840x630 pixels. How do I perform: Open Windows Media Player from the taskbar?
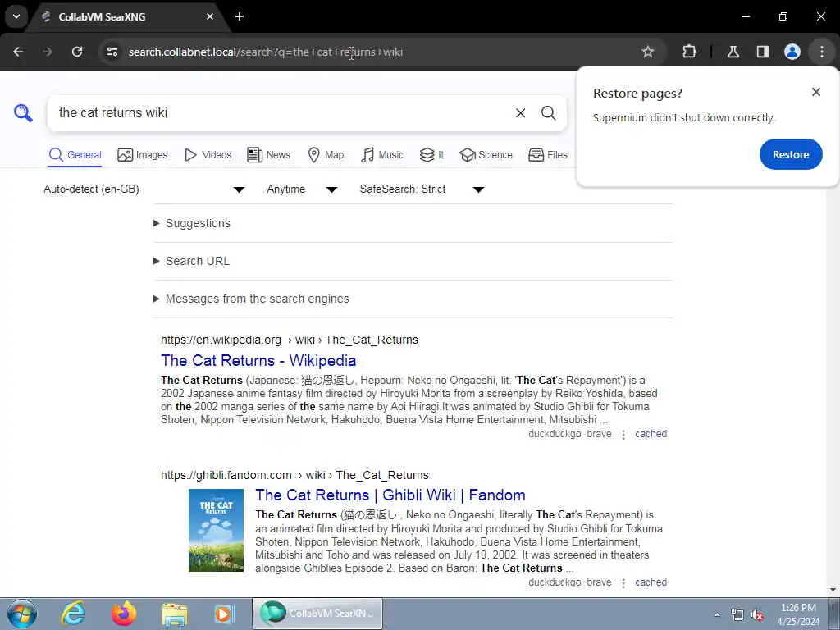coord(224,614)
